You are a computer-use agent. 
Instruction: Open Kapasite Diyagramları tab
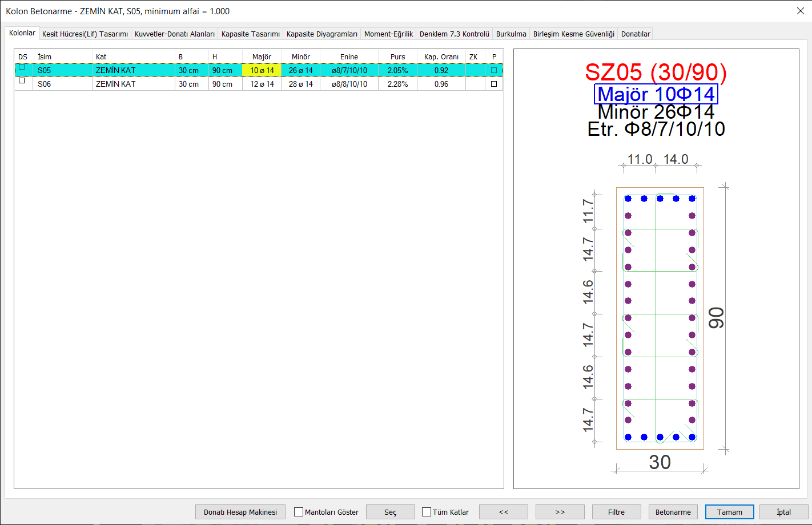322,34
